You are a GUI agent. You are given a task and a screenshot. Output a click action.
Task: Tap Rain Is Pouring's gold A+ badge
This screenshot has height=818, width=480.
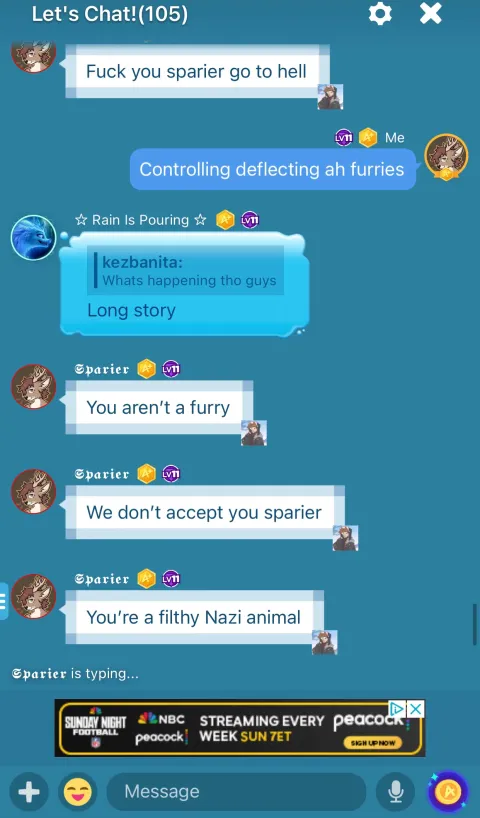tap(225, 220)
